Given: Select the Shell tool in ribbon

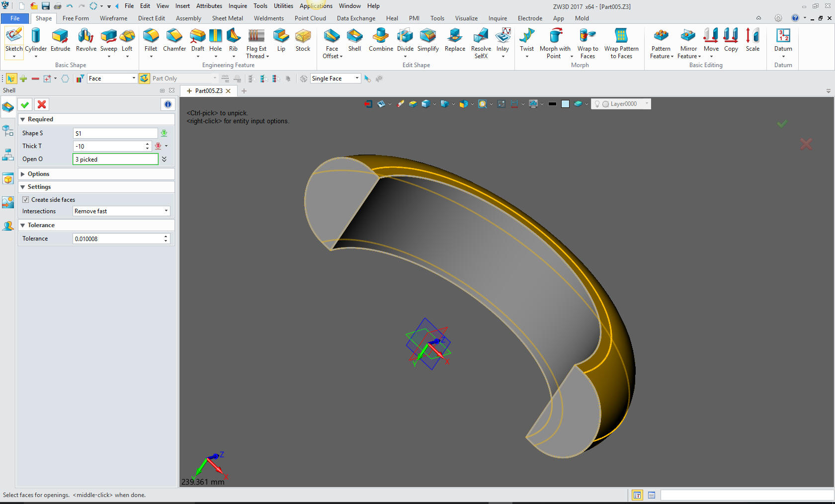Looking at the screenshot, I should 354,40.
